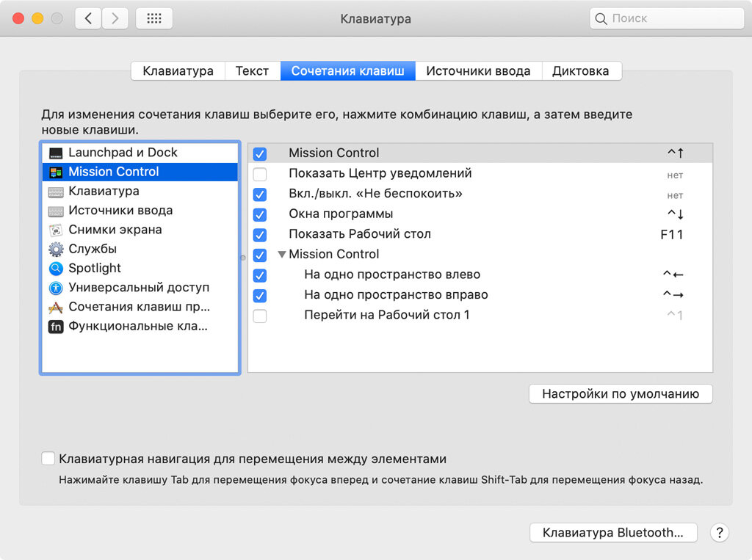Switch to the Источники ввода tab
This screenshot has width=752, height=560.
coord(478,71)
